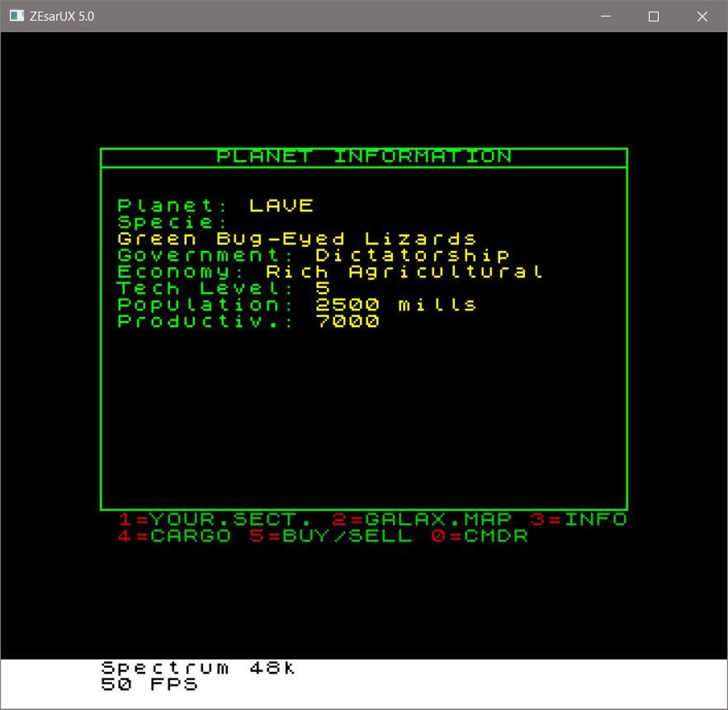Click the Spectrum 48k status text
Image resolution: width=728 pixels, height=710 pixels.
tap(198, 668)
